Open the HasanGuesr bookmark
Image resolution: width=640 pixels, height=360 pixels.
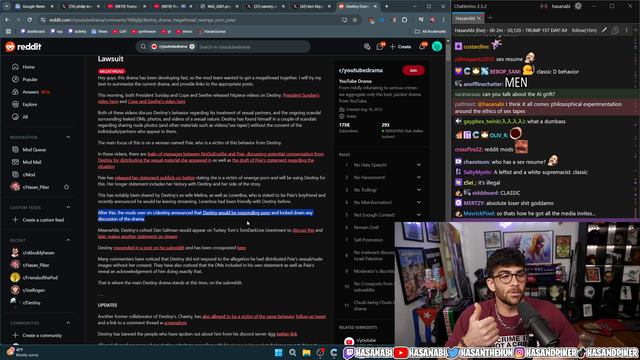[x=211, y=31]
